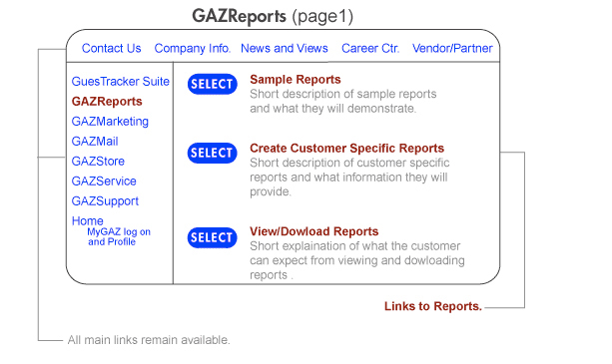Click SELECT button beside Sample Reports
This screenshot has height=364, width=612.
click(x=213, y=84)
